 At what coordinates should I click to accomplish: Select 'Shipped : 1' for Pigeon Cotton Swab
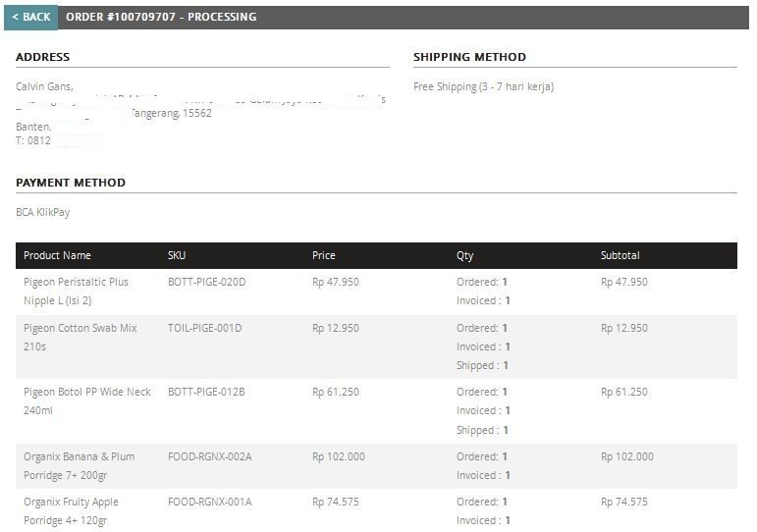(482, 366)
